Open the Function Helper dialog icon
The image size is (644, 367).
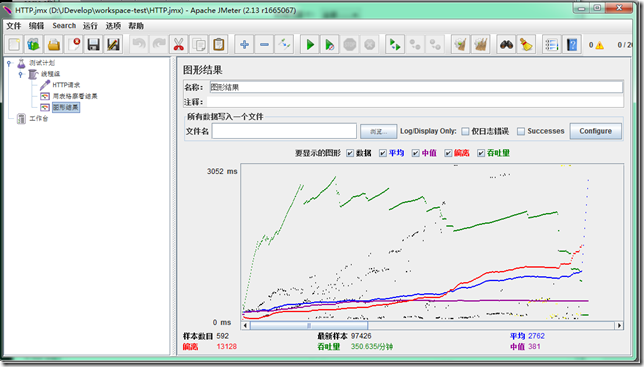(x=552, y=44)
